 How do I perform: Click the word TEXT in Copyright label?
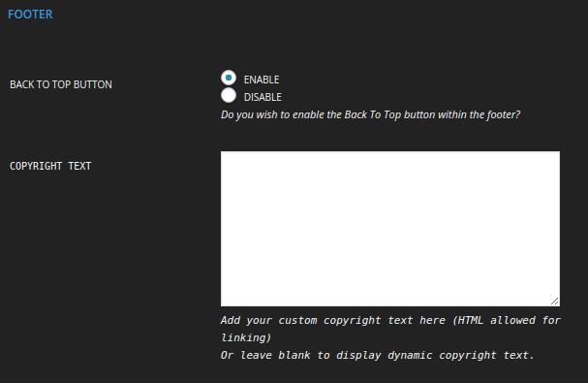click(79, 166)
